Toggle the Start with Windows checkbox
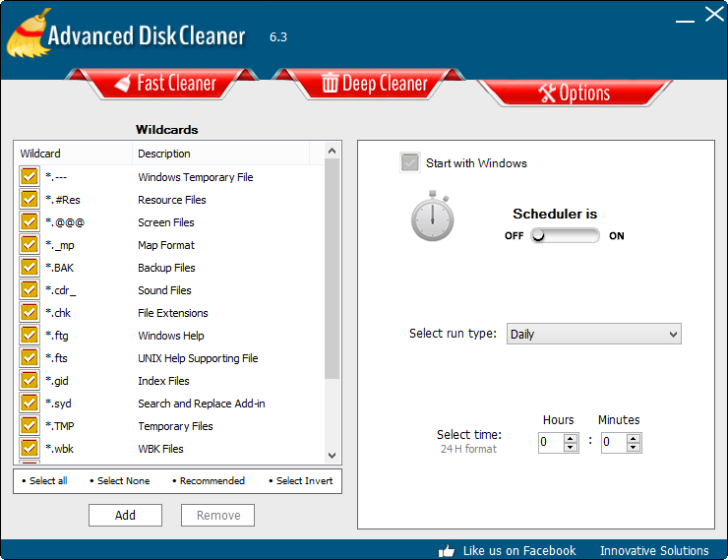 tap(410, 162)
